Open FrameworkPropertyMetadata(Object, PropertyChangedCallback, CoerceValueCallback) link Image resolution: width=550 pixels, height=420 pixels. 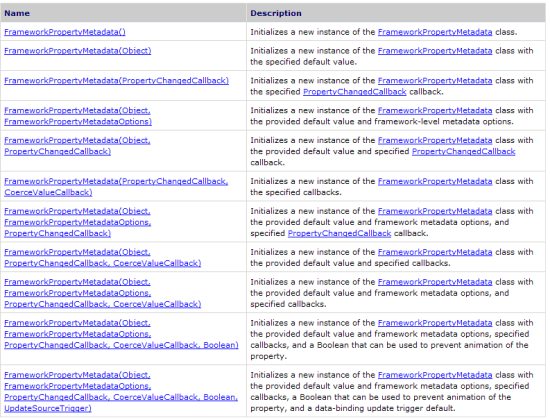coord(102,258)
